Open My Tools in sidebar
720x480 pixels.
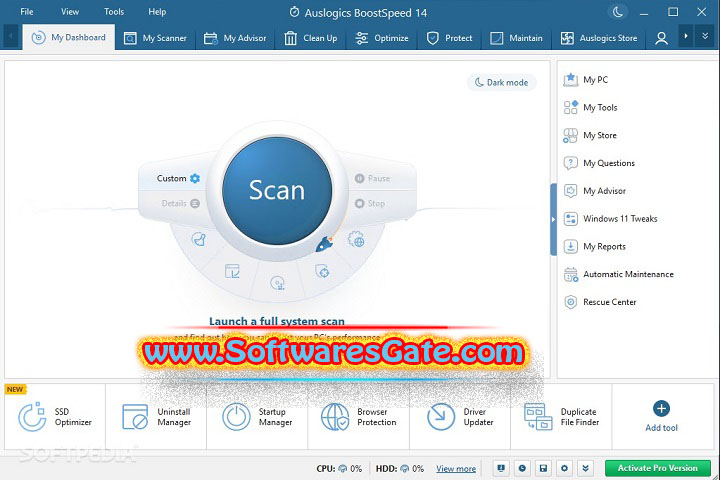coord(591,107)
